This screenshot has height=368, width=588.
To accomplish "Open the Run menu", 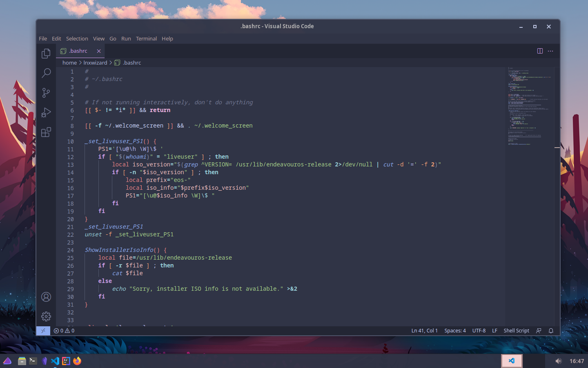I will (126, 39).
